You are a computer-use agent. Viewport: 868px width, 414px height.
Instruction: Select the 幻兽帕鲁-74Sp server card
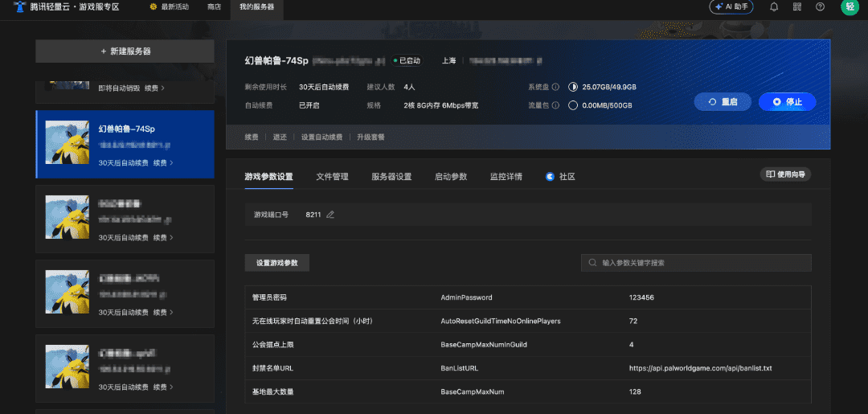[125, 145]
